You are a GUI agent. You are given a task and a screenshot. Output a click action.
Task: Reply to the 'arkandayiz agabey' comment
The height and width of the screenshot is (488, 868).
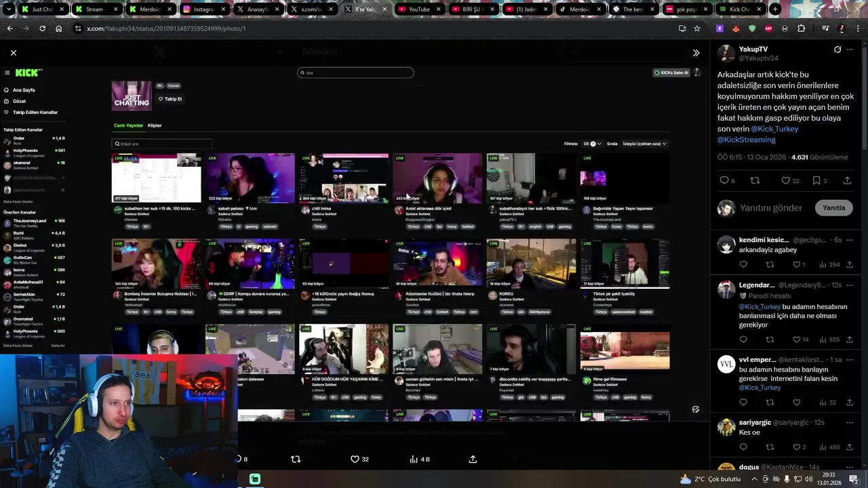tap(743, 264)
